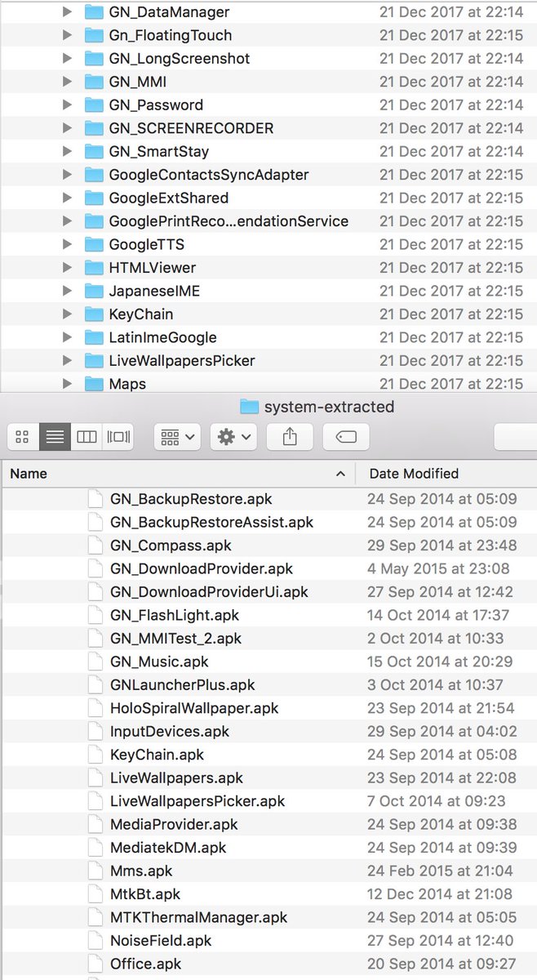Click the HTMLViewer folder name
The height and width of the screenshot is (980, 537).
click(x=152, y=267)
